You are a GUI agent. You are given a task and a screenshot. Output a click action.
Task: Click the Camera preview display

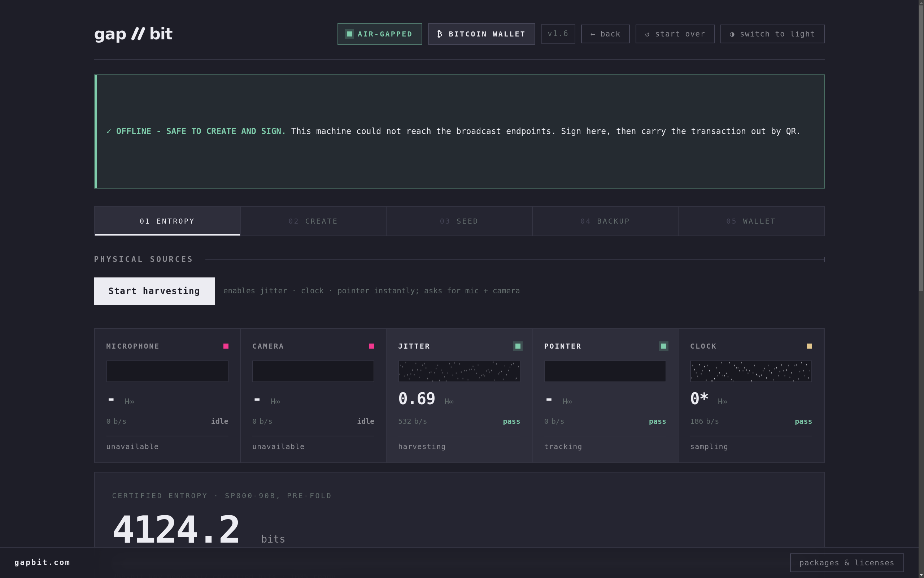(x=313, y=371)
